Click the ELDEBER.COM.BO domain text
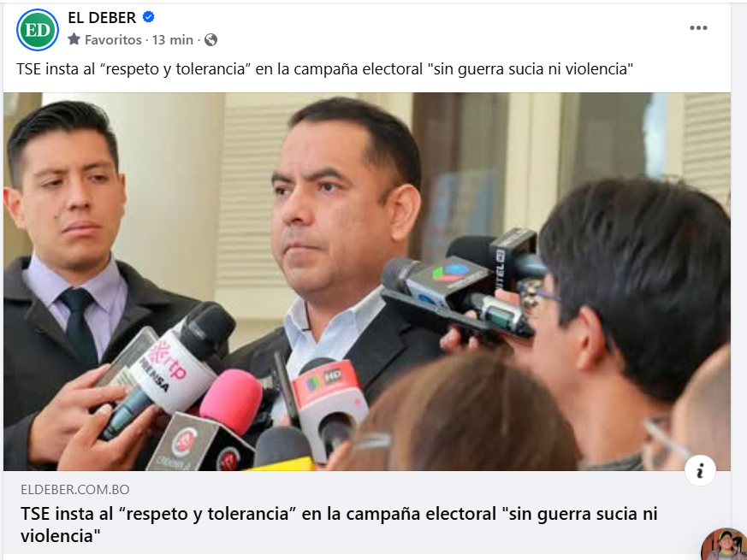 74,490
